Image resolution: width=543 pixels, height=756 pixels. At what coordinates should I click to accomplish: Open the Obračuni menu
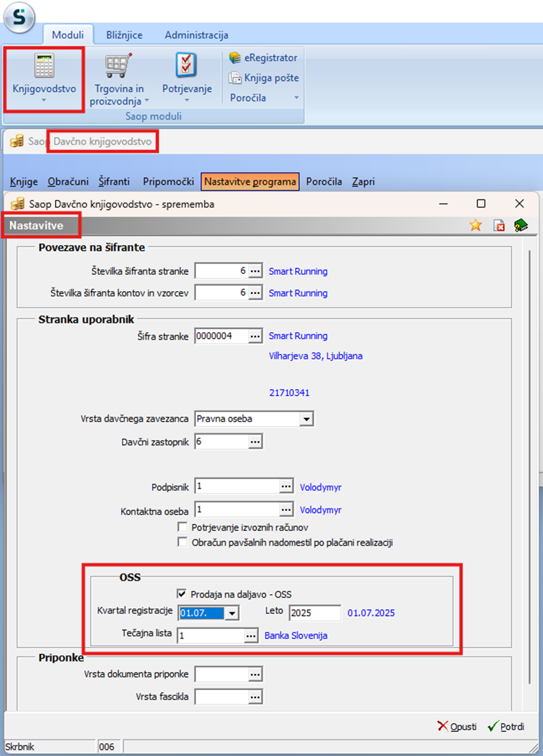tap(68, 182)
